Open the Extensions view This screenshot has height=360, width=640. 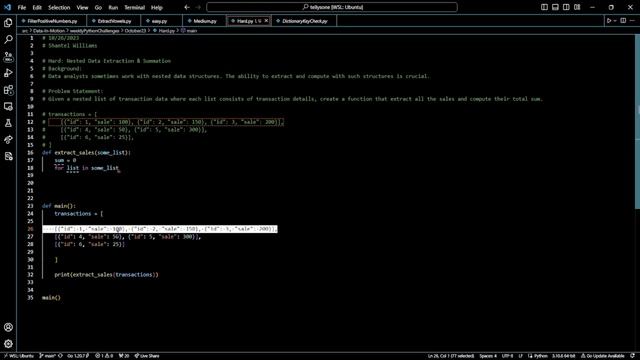(8, 90)
